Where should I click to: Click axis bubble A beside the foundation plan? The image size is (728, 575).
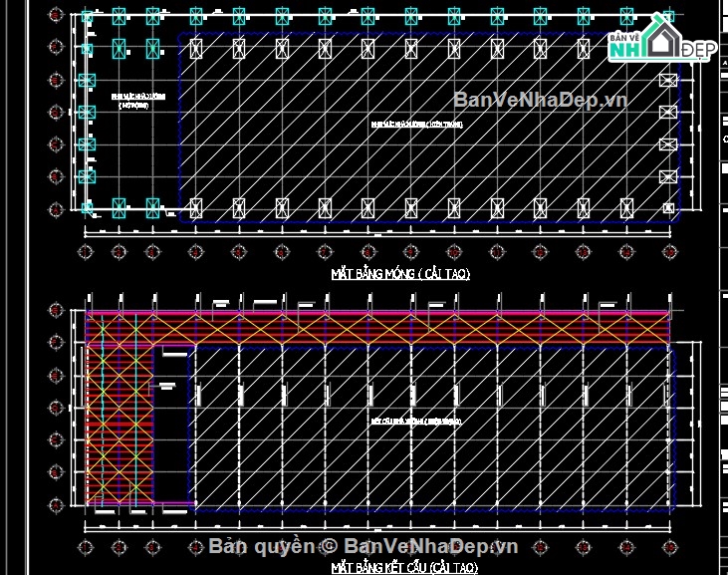pyautogui.click(x=56, y=209)
